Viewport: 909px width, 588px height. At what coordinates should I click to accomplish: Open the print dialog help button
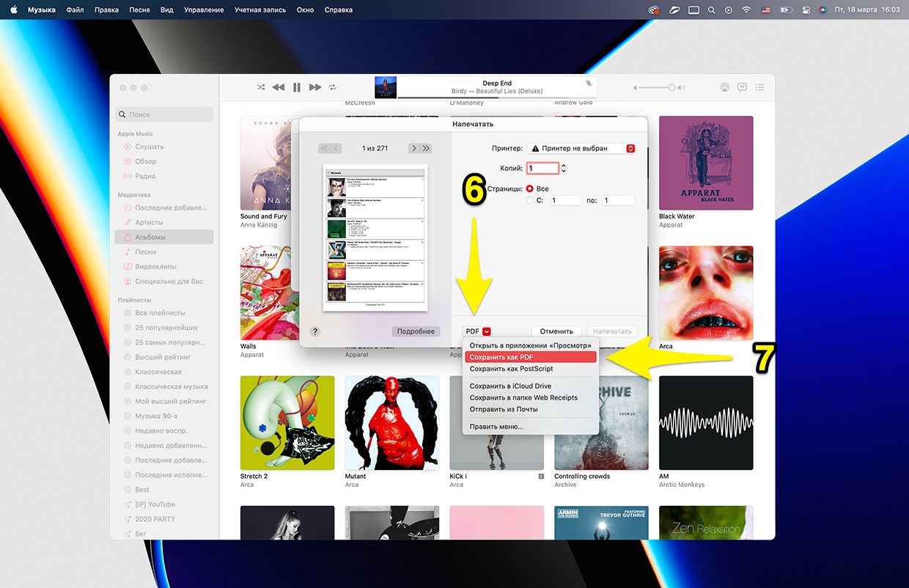click(x=315, y=331)
